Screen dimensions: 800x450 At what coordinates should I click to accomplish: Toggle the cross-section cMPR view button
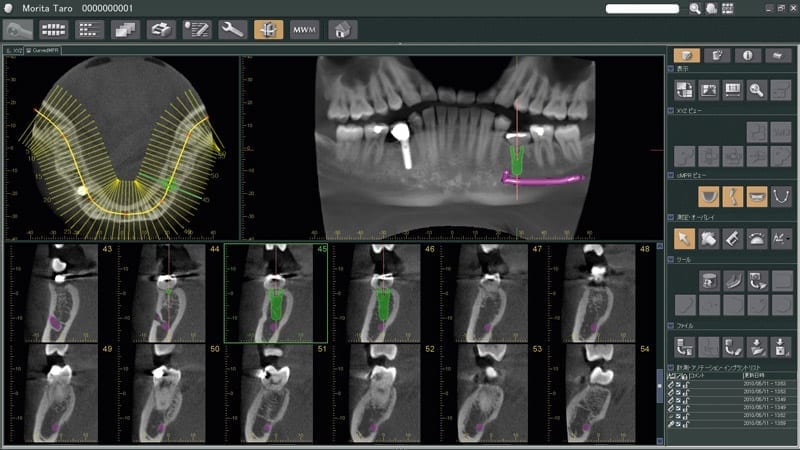[734, 193]
